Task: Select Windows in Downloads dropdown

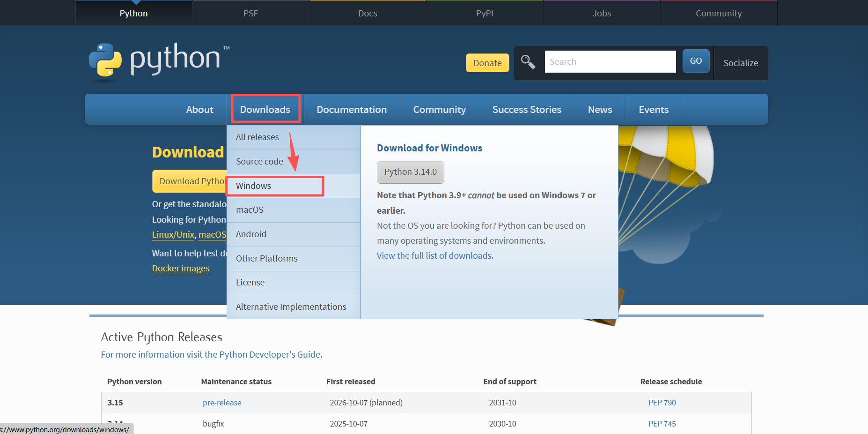Action: click(294, 186)
